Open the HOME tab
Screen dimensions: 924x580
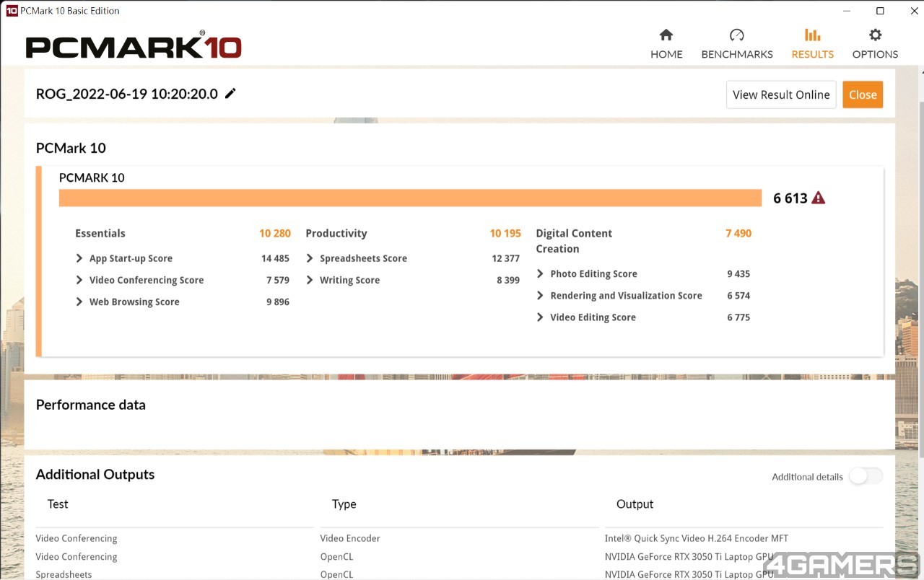pos(666,44)
